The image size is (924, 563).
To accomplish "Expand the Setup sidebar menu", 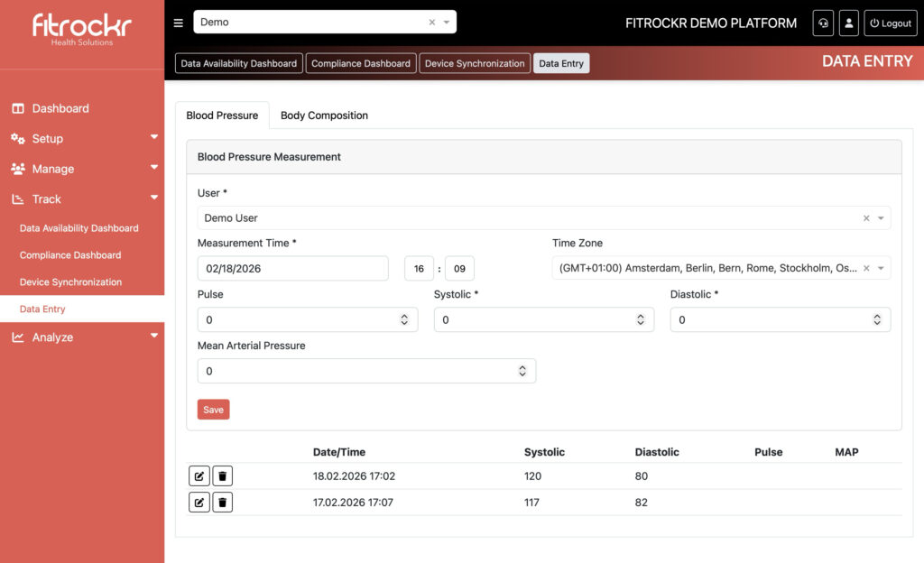I will click(x=83, y=139).
